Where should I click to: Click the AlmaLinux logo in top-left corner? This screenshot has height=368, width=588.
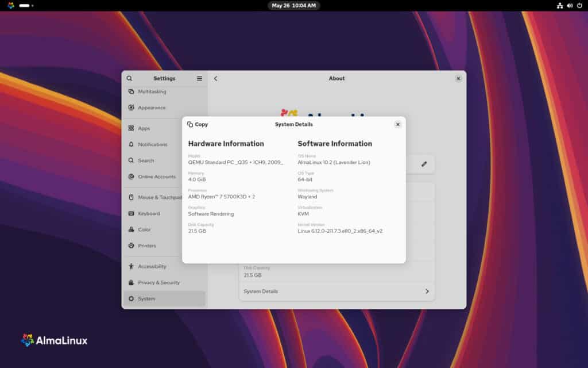(11, 6)
